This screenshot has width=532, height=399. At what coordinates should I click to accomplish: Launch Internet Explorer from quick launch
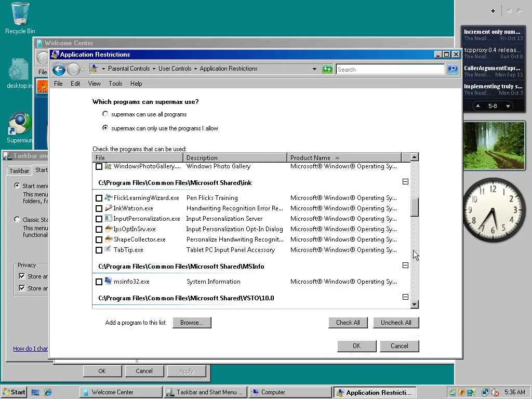click(48, 392)
